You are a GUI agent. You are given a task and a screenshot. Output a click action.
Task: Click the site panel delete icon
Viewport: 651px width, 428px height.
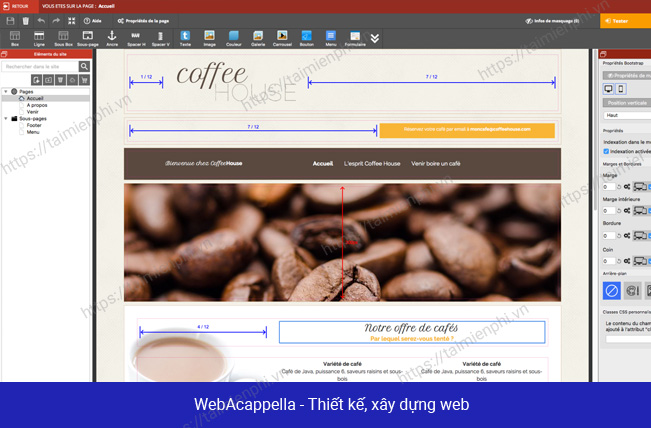pos(60,80)
